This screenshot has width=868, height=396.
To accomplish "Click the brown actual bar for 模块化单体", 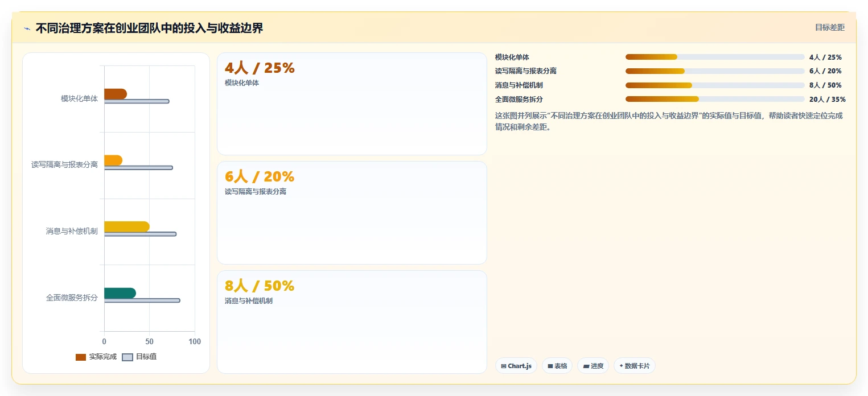I will pos(116,94).
